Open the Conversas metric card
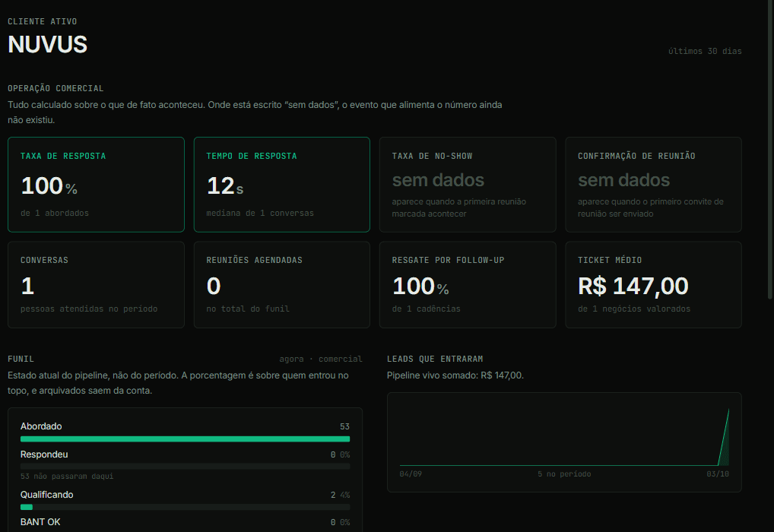The image size is (774, 532). coord(97,285)
